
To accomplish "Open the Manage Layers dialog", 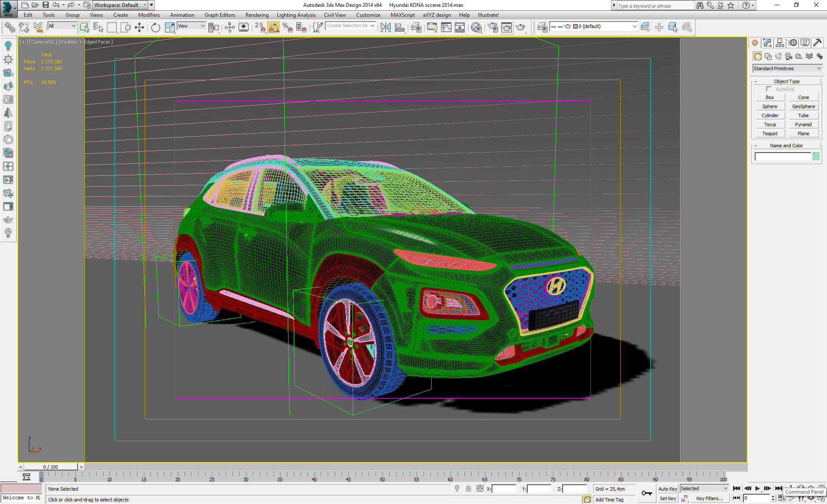I will (542, 28).
